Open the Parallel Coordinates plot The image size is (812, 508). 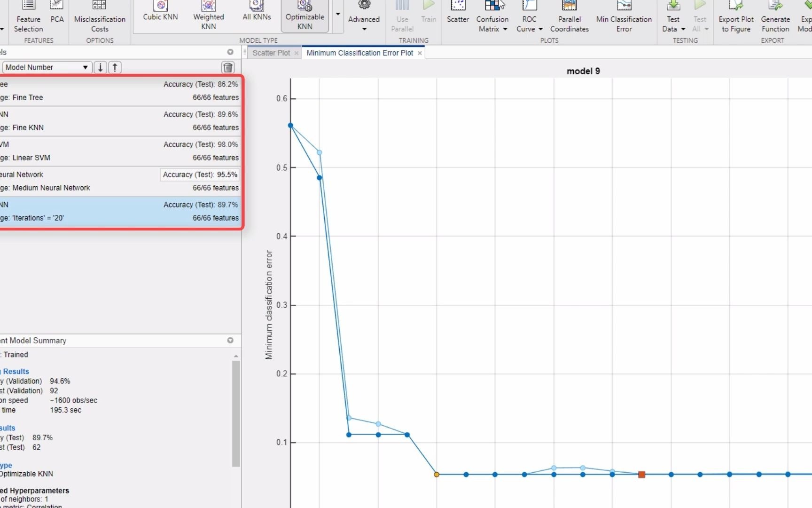click(569, 16)
